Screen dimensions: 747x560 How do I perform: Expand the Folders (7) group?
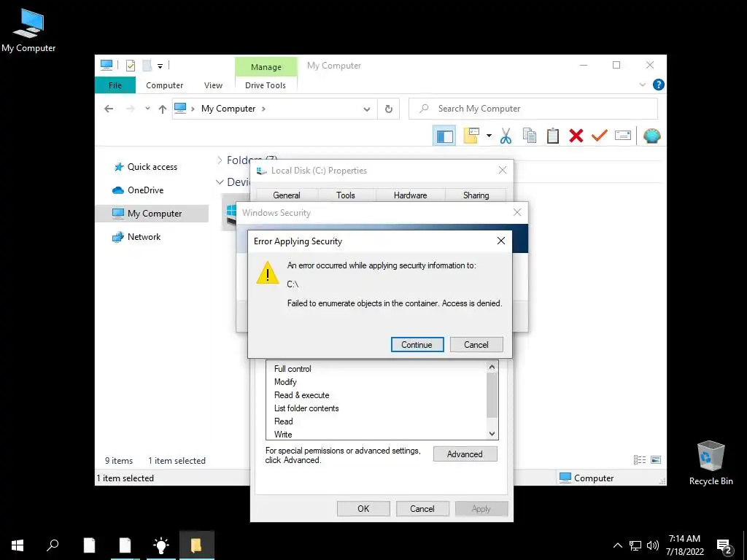point(220,160)
